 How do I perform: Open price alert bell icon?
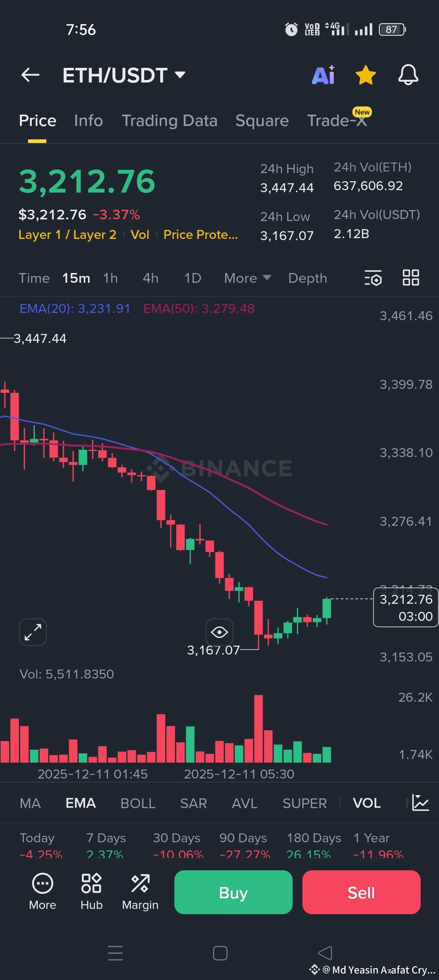[x=408, y=75]
